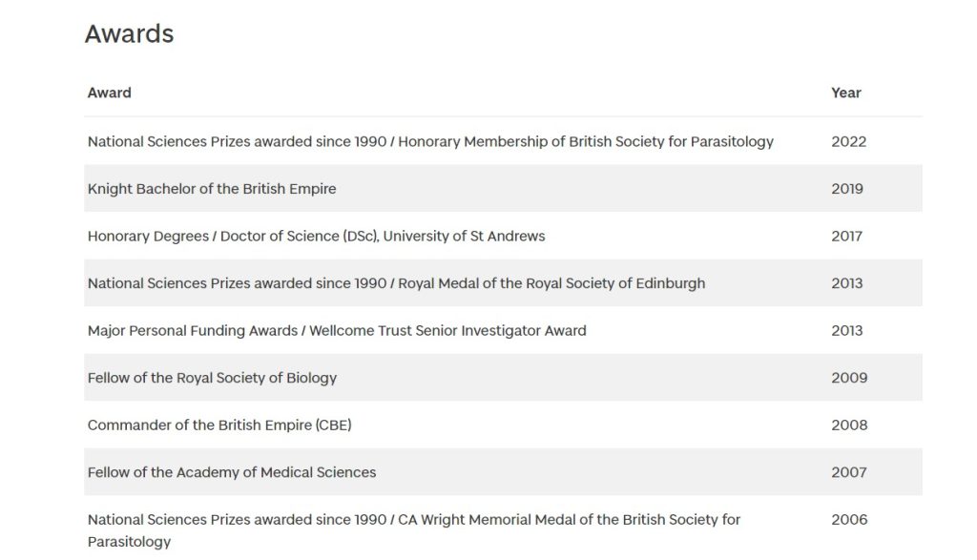Click the Fellow of the Royal Society of Biology entry
The width and height of the screenshot is (977, 560).
coord(212,378)
